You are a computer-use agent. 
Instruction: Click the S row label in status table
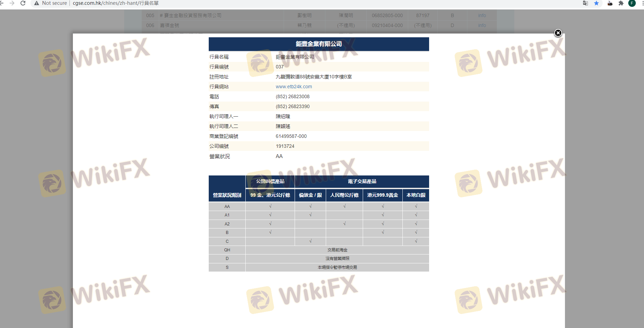(227, 267)
